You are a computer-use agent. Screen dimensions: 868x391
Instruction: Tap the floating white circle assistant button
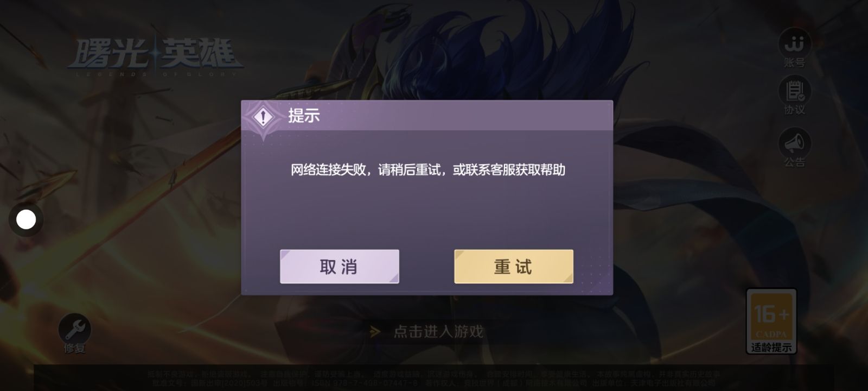click(x=26, y=219)
